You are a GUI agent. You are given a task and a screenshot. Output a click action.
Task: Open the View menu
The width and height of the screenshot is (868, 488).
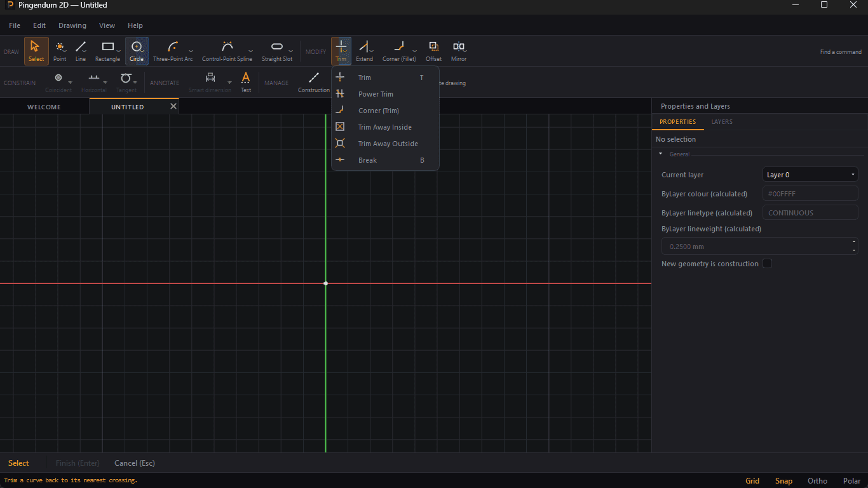click(x=107, y=25)
